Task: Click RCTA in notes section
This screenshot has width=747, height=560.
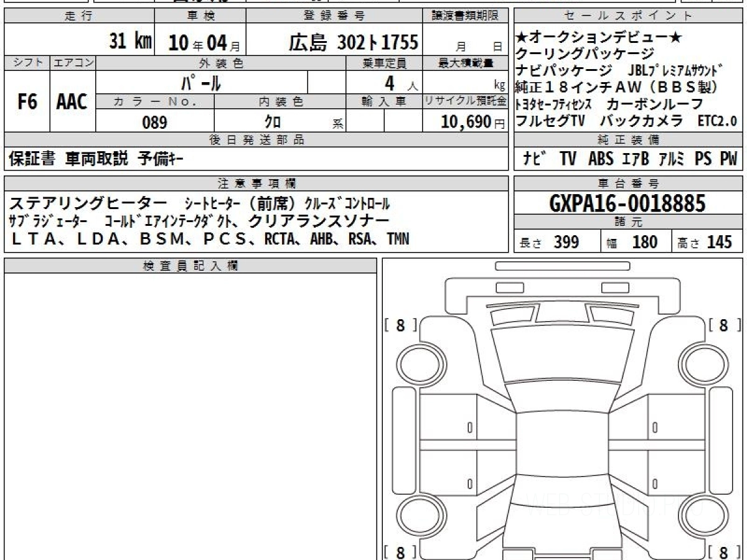Action: click(x=280, y=239)
